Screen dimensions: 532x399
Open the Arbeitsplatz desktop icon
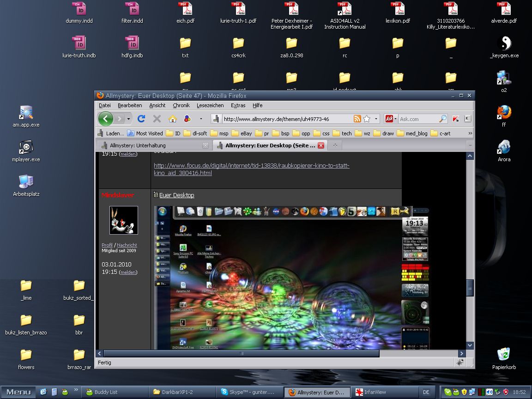point(26,182)
